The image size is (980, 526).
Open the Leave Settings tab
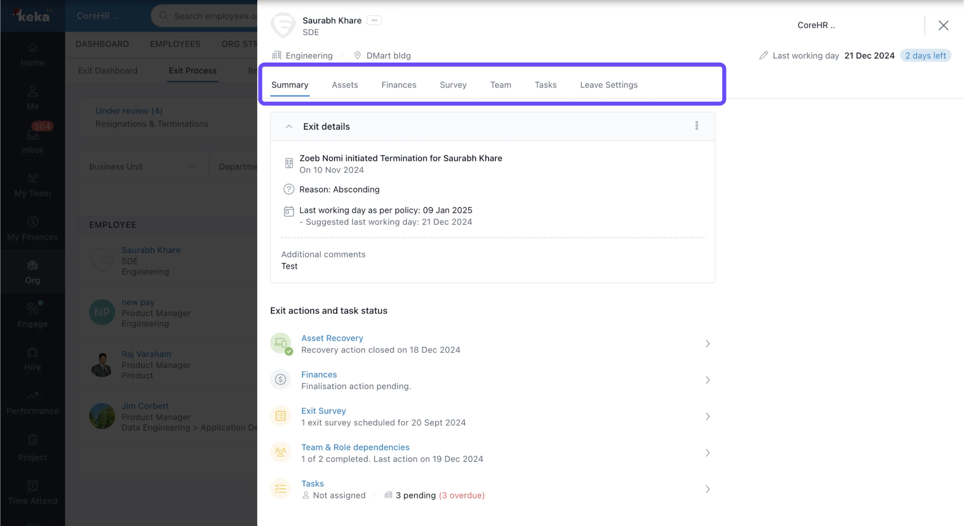click(x=609, y=85)
